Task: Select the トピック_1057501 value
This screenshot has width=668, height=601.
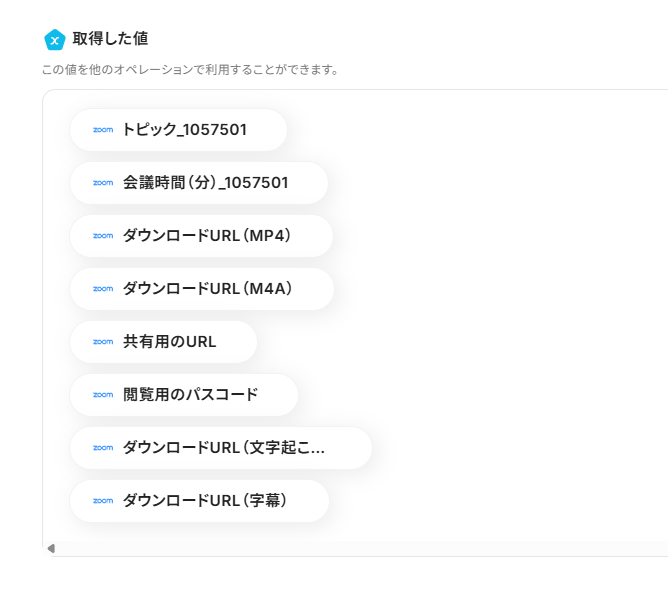Action: coord(185,130)
